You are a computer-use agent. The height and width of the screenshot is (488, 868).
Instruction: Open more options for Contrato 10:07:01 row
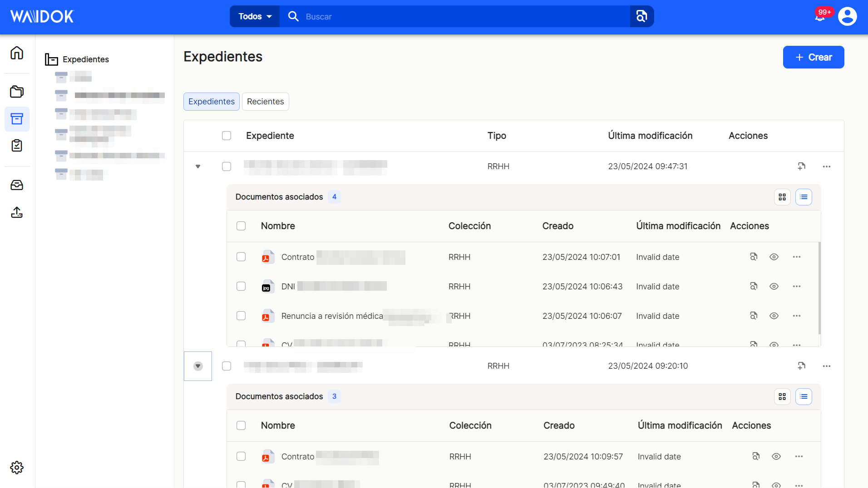point(797,257)
